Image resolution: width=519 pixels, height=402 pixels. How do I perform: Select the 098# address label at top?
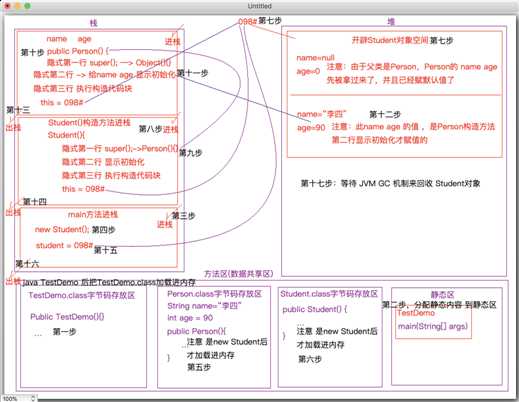[247, 21]
